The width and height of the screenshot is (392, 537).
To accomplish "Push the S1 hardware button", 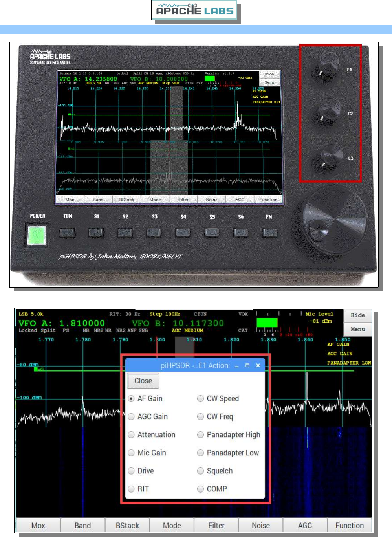I will [x=96, y=233].
